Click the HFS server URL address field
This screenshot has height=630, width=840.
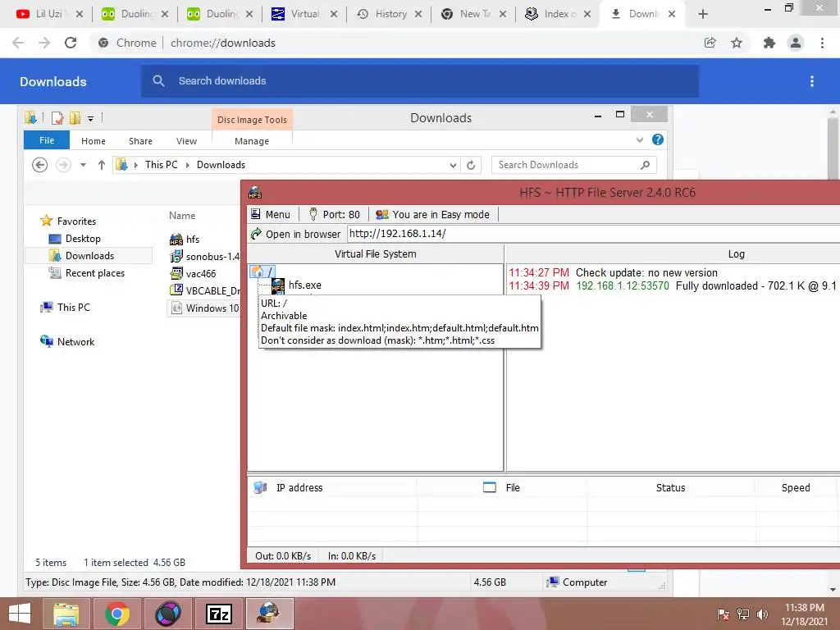(592, 234)
